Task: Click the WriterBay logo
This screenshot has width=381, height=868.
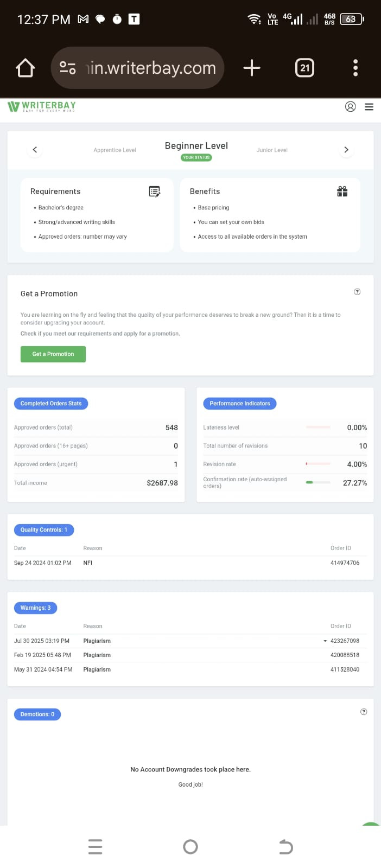Action: click(42, 106)
